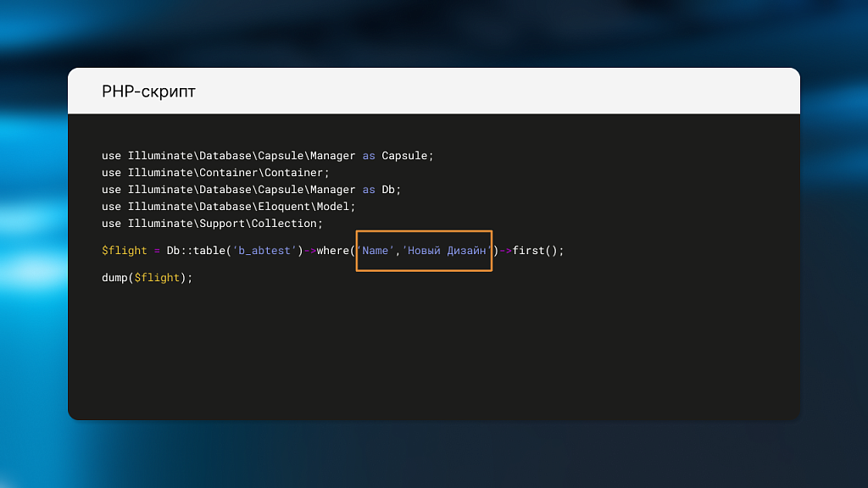868x488 pixels.
Task: Click the 'Name' string argument
Action: point(375,251)
